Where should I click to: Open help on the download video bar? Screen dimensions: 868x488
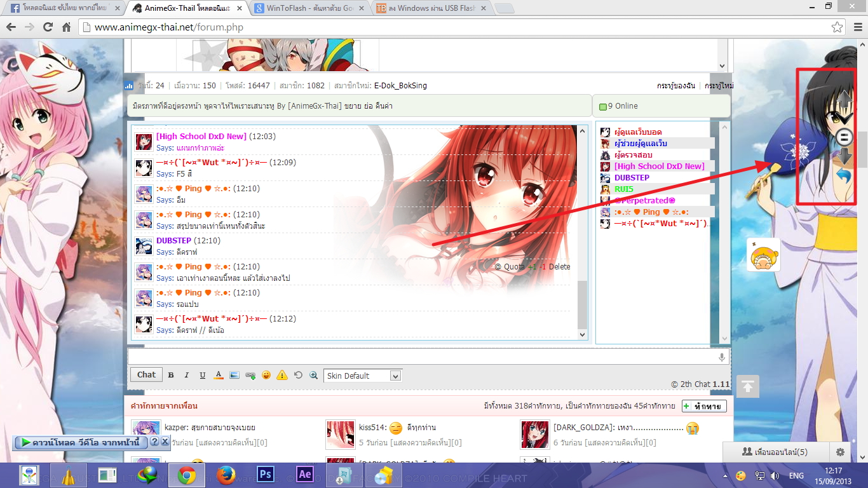pyautogui.click(x=154, y=442)
